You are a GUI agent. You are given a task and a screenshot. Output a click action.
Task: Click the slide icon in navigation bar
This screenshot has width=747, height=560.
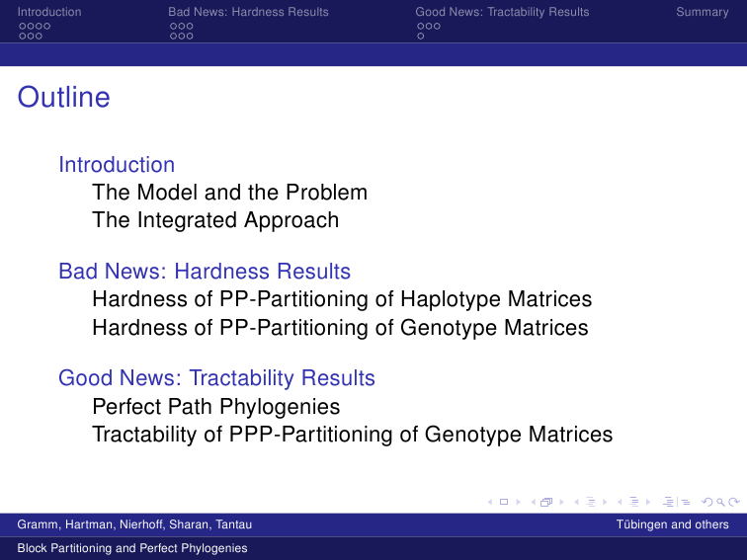[504, 502]
